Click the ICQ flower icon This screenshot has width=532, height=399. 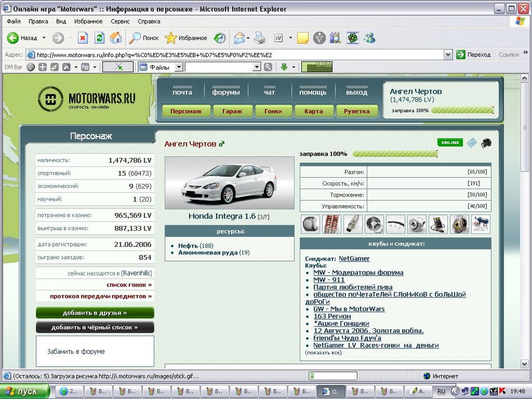(x=352, y=38)
